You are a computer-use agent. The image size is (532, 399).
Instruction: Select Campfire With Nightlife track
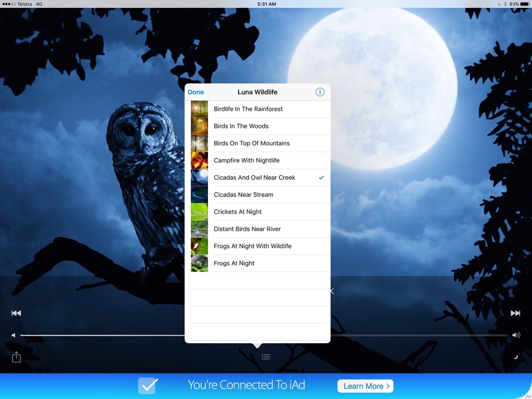(x=246, y=160)
